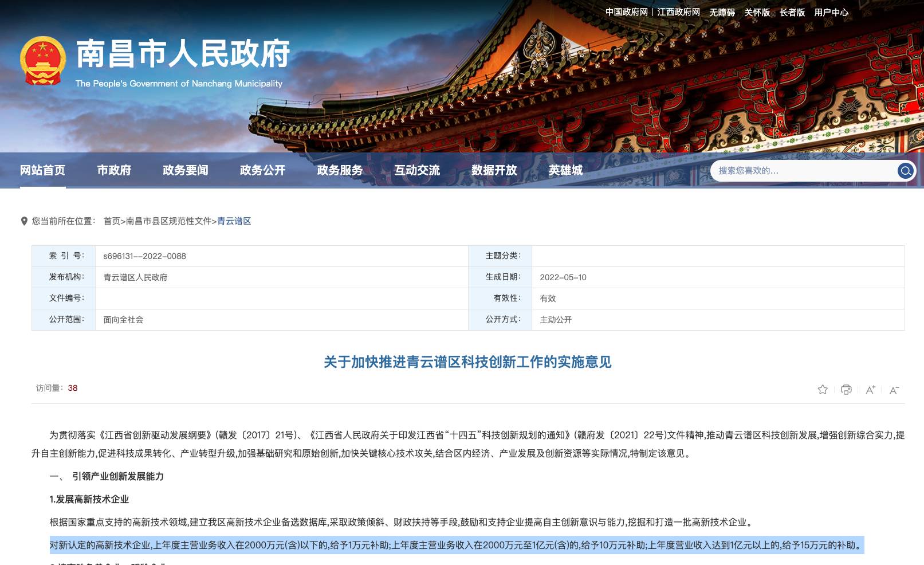Click the visit count 38

point(73,388)
